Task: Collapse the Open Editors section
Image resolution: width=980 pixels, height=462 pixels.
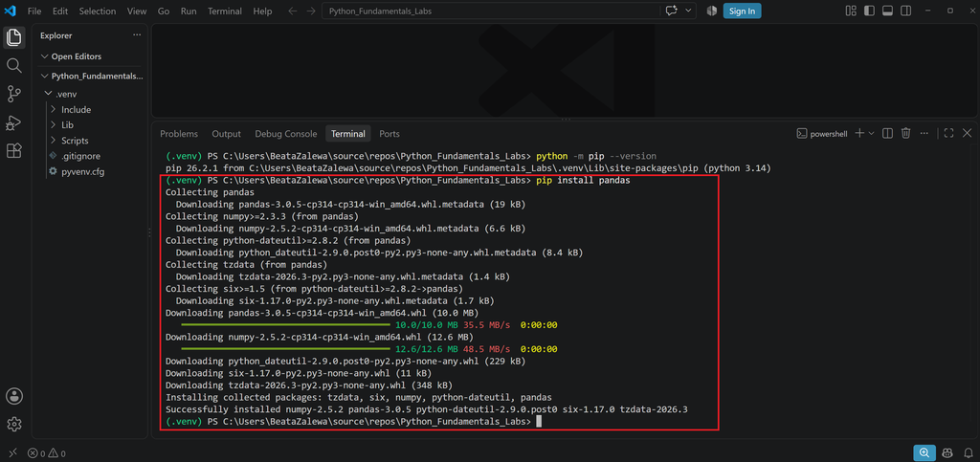Action: [90, 56]
